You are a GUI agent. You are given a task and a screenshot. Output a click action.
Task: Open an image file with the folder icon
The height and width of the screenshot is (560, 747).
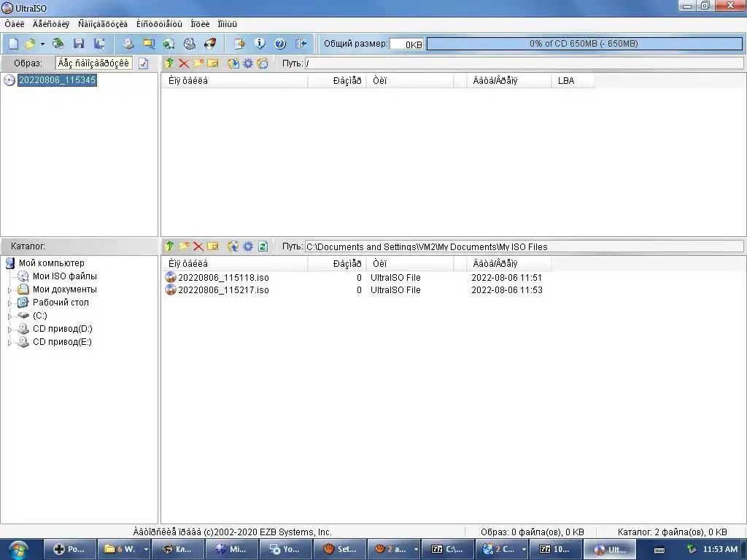click(29, 44)
